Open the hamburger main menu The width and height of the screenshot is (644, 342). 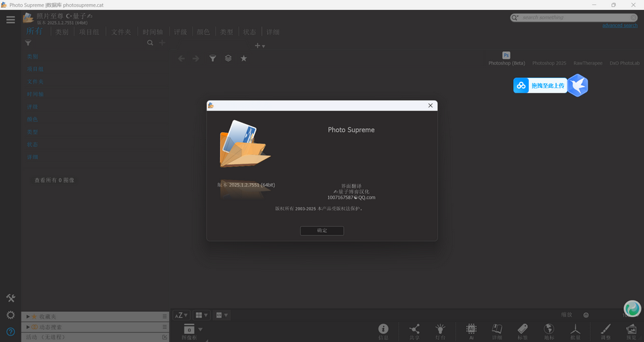point(11,19)
